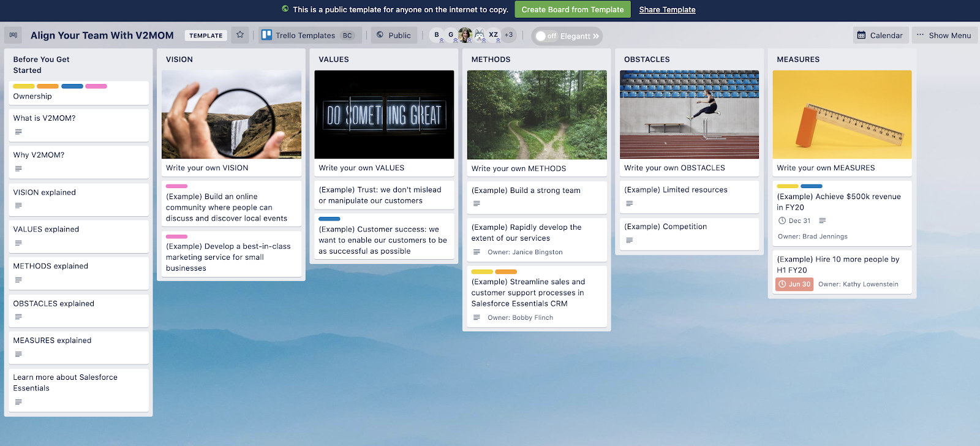Viewport: 980px width, 446px height.
Task: Click the pink label on Ownership card
Action: click(96, 86)
